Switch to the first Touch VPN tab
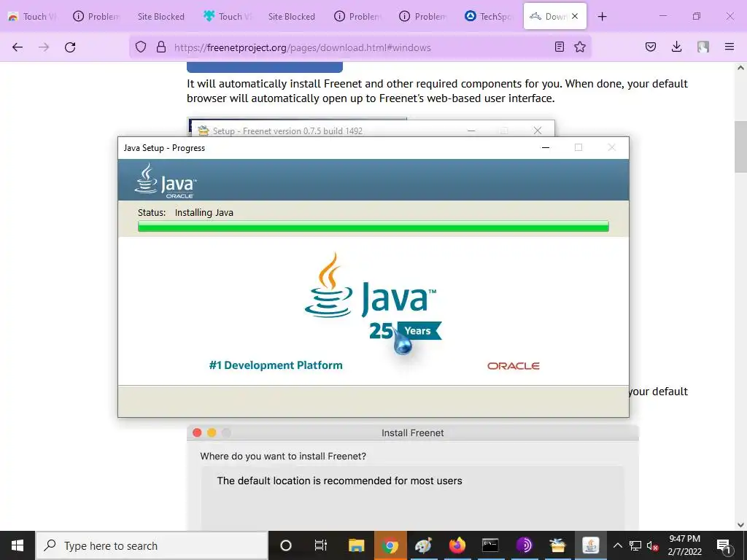Viewport: 747px width, 560px height. [x=32, y=16]
